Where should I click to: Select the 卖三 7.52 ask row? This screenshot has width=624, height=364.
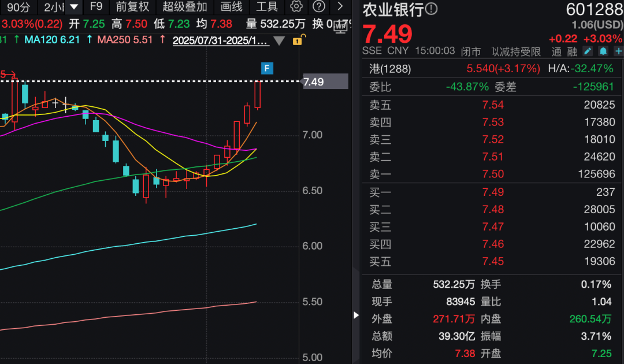(492, 139)
